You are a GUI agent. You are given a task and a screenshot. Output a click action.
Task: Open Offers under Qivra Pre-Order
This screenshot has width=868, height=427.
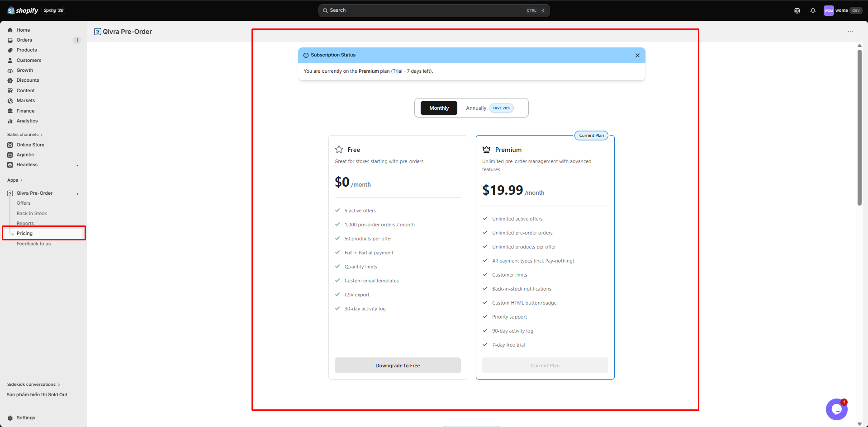[24, 203]
